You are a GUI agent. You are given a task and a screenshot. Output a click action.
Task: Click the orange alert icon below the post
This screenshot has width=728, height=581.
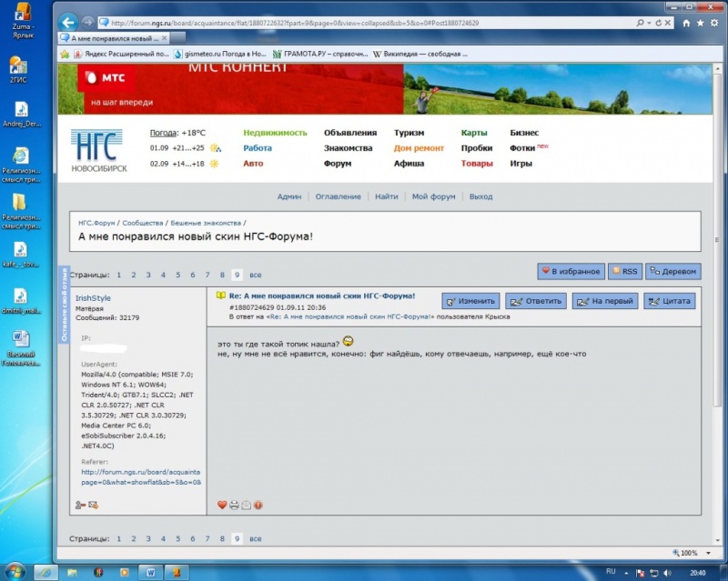258,505
